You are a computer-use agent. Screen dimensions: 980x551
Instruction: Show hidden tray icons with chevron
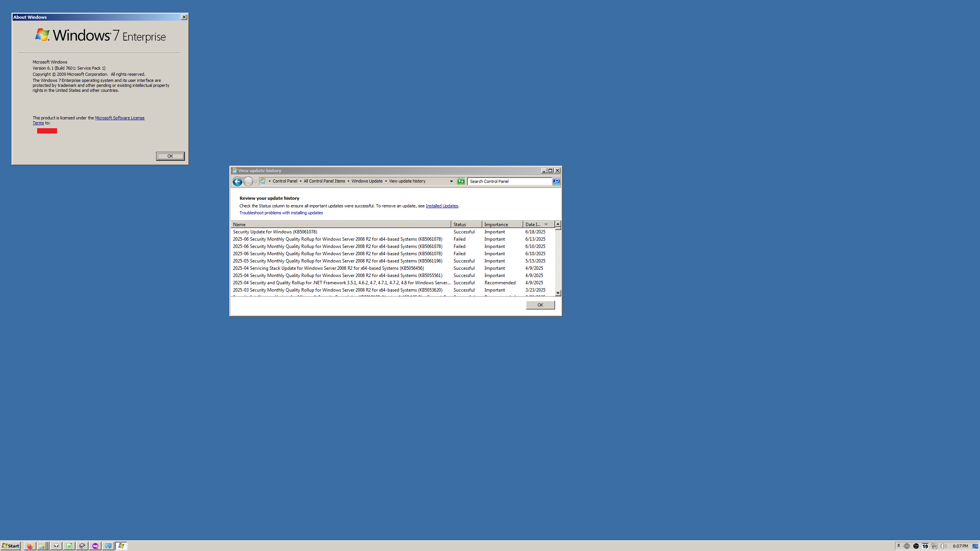(x=898, y=546)
